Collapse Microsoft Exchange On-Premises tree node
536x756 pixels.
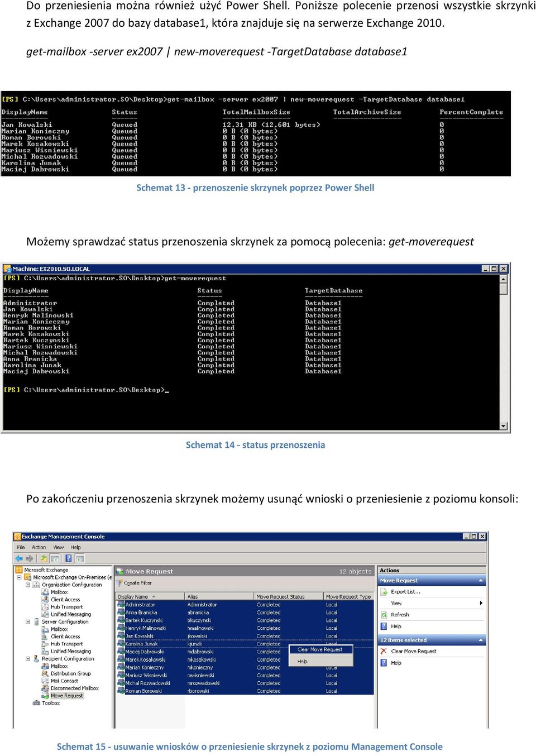point(19,577)
